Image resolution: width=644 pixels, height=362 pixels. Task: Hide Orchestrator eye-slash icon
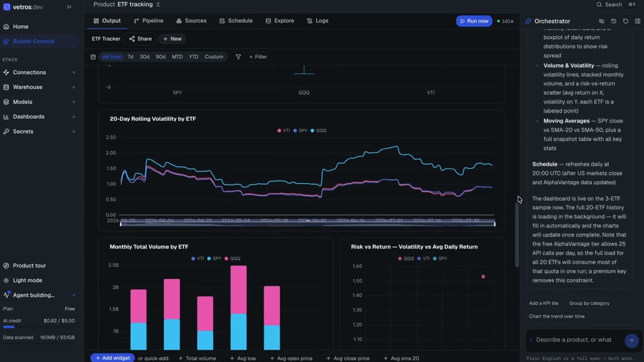(601, 21)
